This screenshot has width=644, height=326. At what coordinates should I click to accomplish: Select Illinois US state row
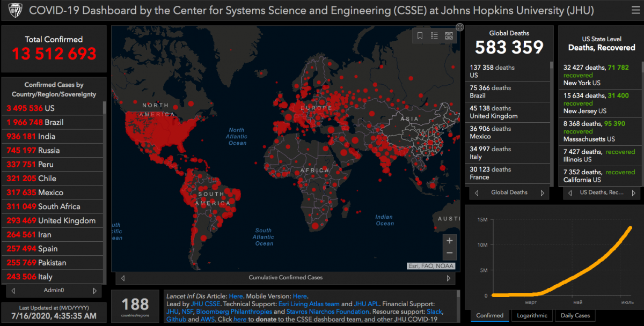600,155
